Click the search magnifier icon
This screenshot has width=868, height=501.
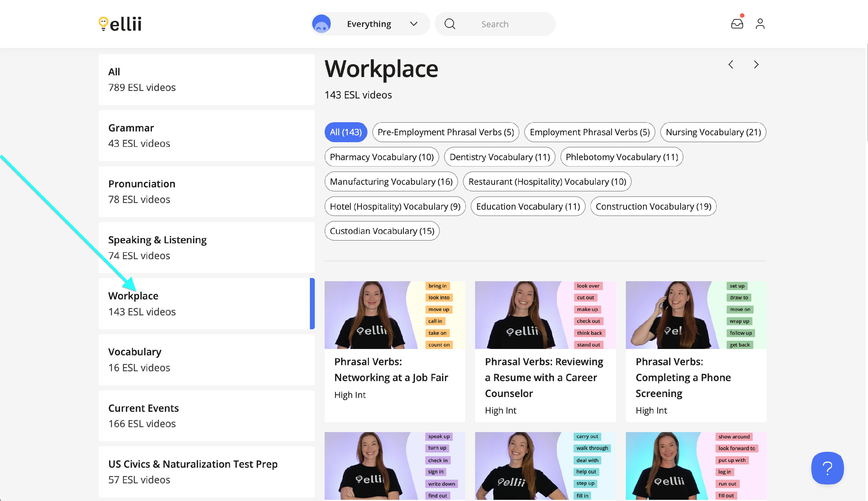click(x=450, y=24)
